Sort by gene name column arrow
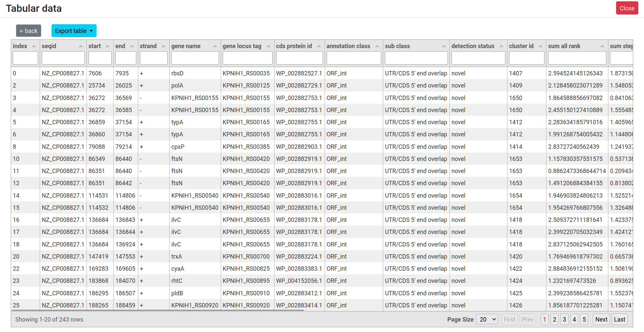644x332 pixels. click(x=215, y=46)
